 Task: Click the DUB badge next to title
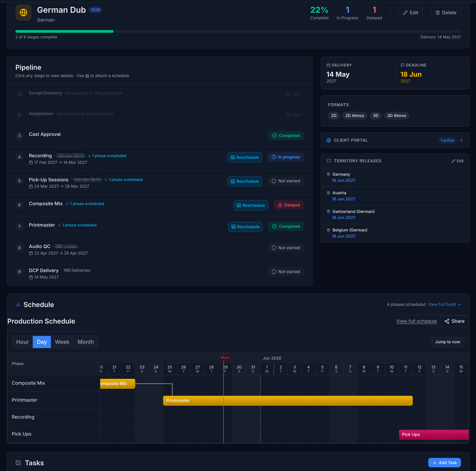pos(96,10)
